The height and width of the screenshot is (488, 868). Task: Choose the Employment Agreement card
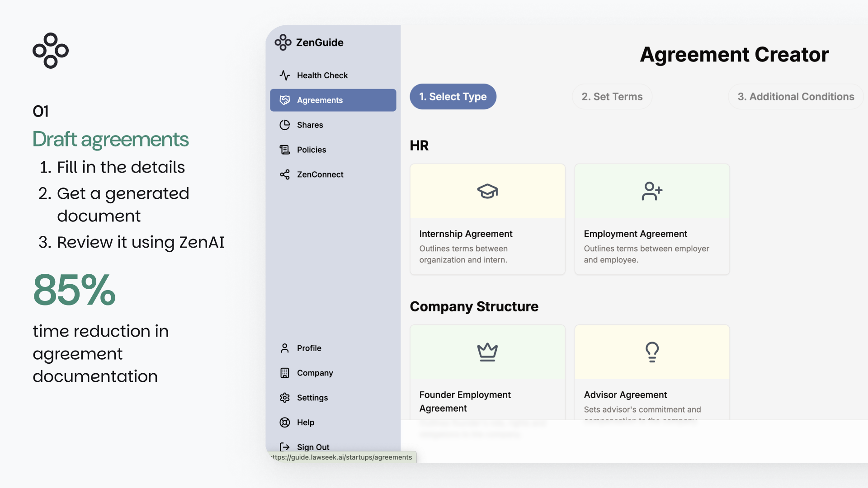(651, 219)
